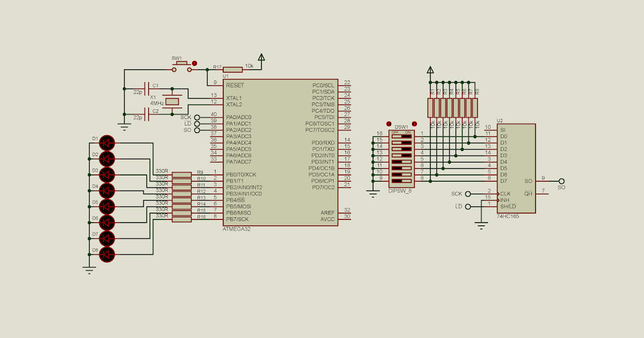The image size is (644, 338).
Task: Click the left red dot above DSW1
Action: (389, 124)
